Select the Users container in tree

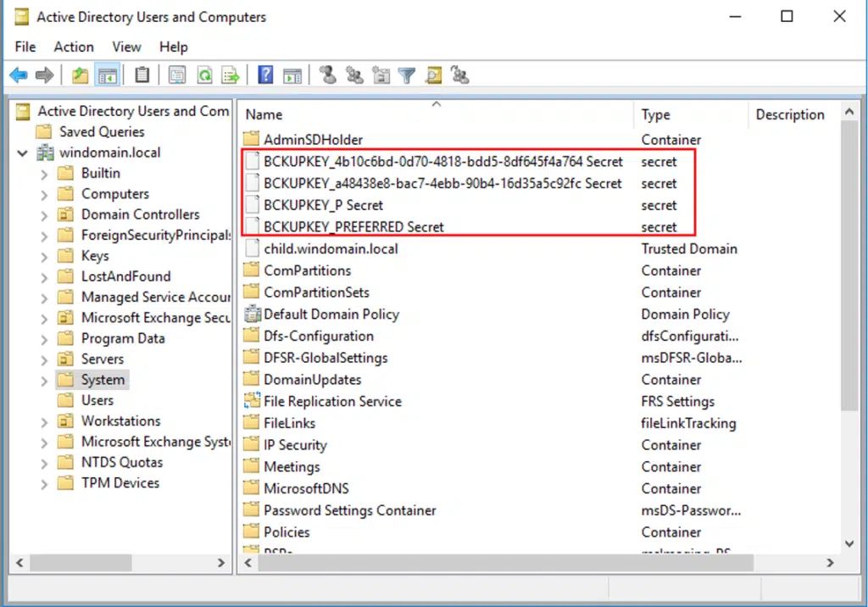pyautogui.click(x=97, y=400)
